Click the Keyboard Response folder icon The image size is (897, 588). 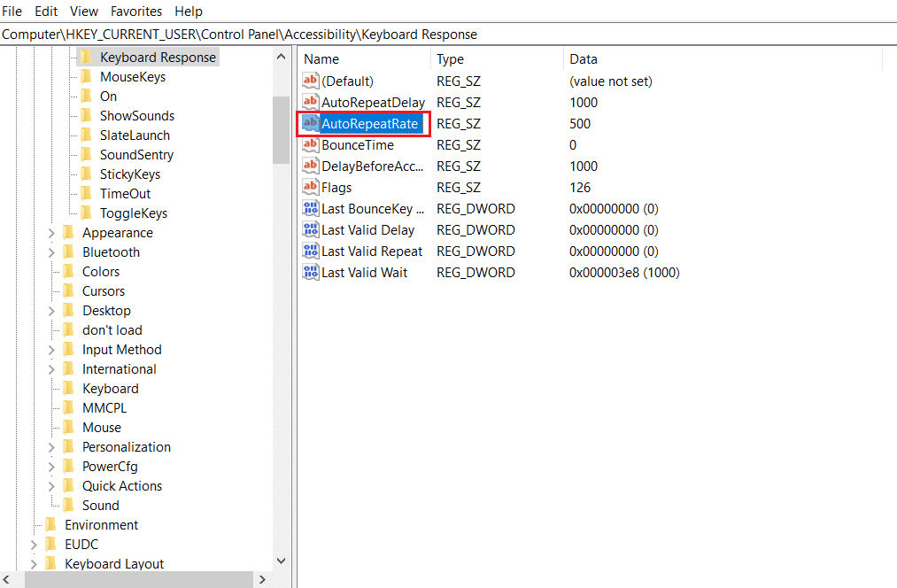(86, 57)
